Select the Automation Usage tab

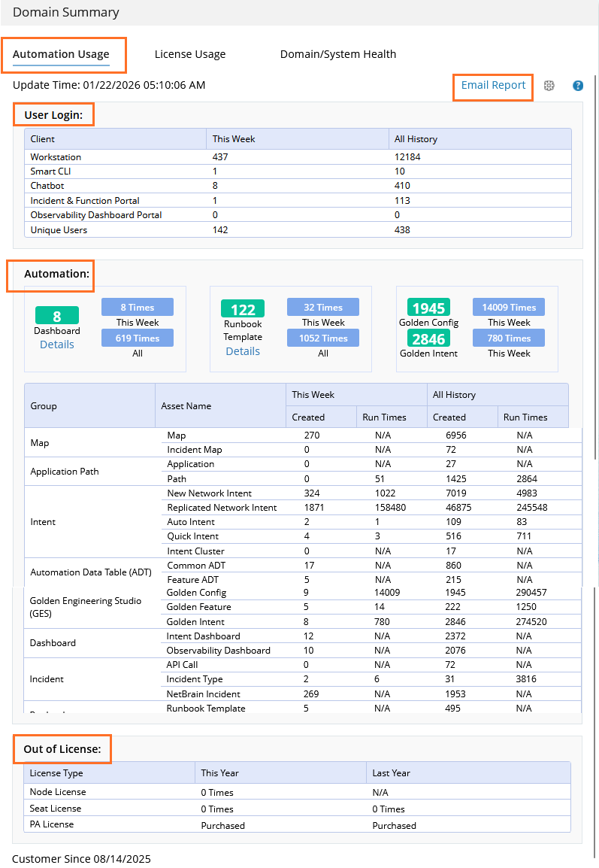61,54
